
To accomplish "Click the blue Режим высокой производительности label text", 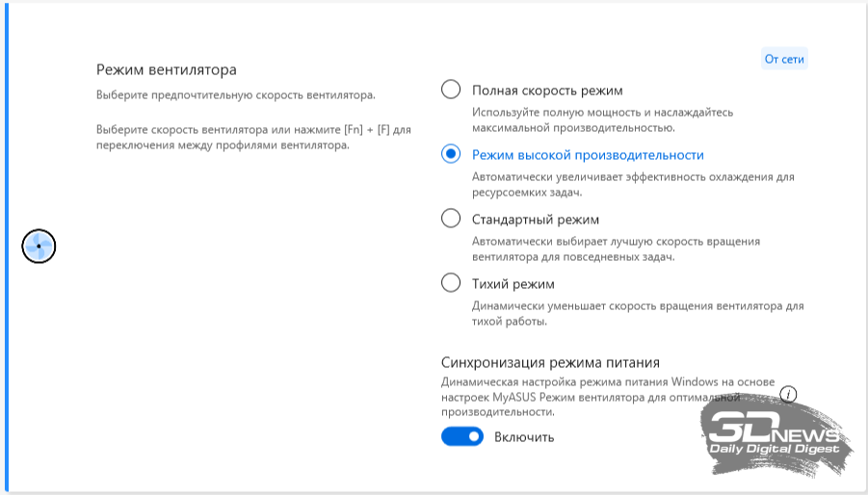I will (588, 155).
